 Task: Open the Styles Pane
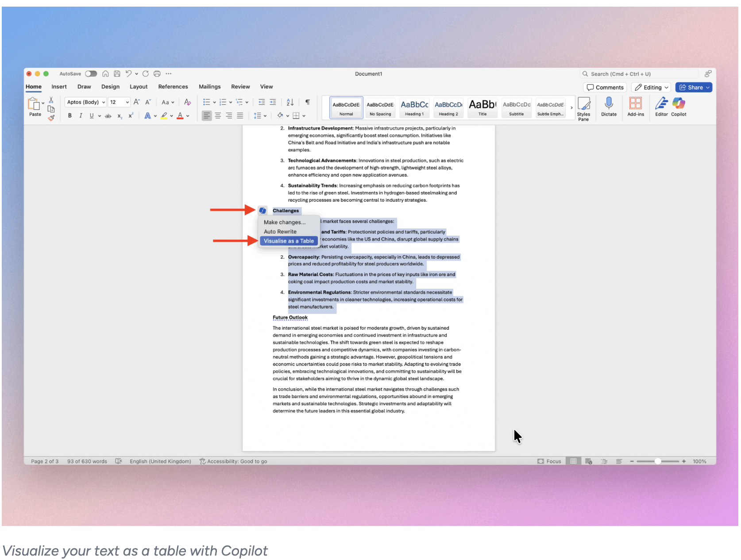(x=584, y=107)
